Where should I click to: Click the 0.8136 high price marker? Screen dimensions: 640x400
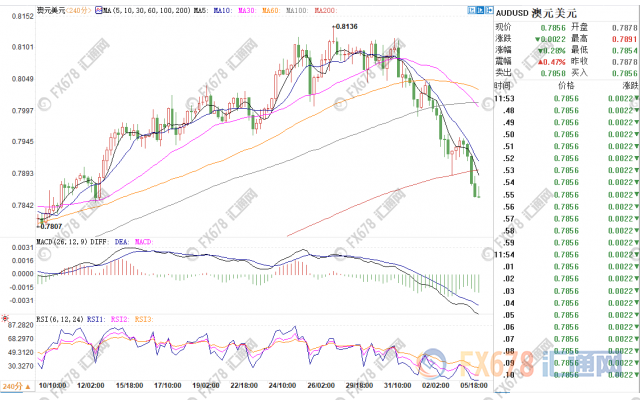(x=346, y=27)
